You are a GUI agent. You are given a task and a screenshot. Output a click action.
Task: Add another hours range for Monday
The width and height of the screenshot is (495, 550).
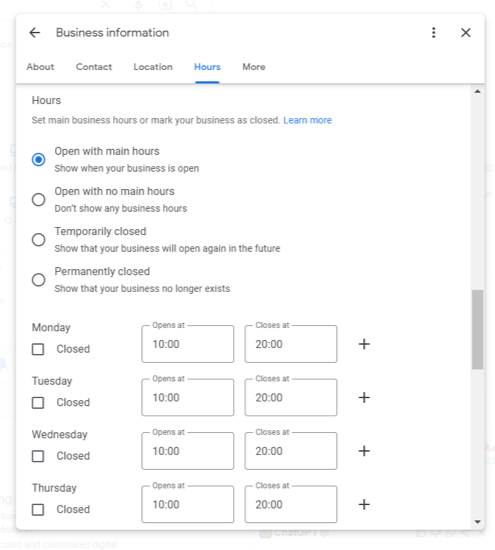pos(364,344)
